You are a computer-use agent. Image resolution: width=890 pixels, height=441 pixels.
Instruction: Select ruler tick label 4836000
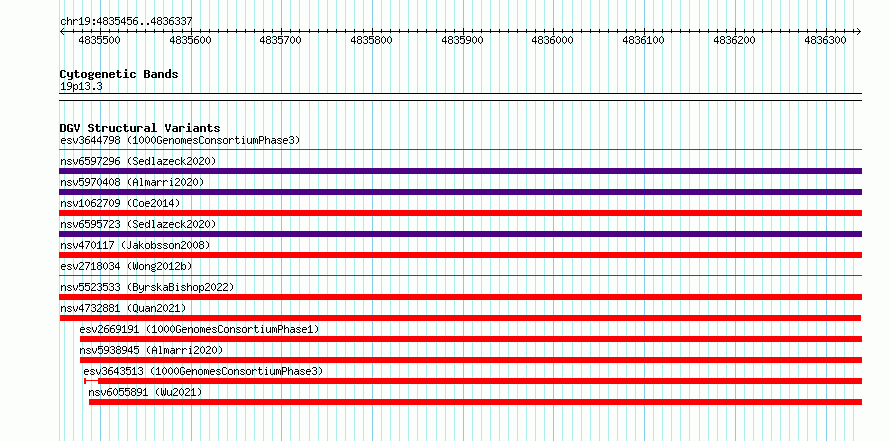(x=552, y=40)
